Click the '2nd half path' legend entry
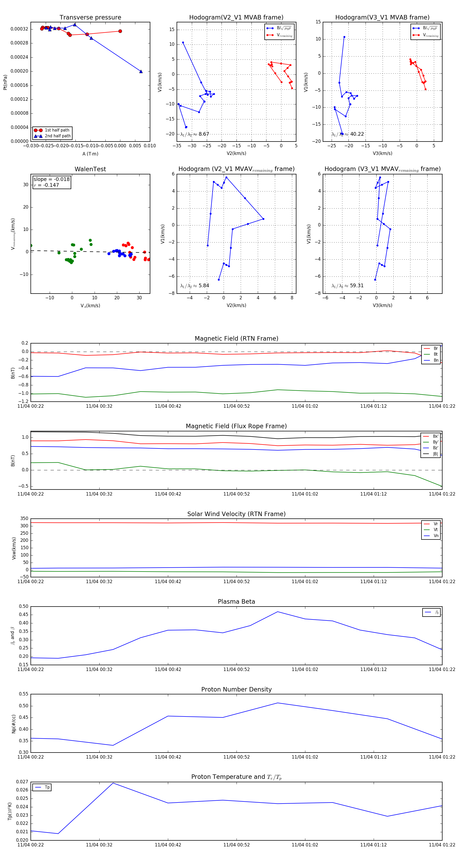The image size is (473, 868). click(x=52, y=136)
